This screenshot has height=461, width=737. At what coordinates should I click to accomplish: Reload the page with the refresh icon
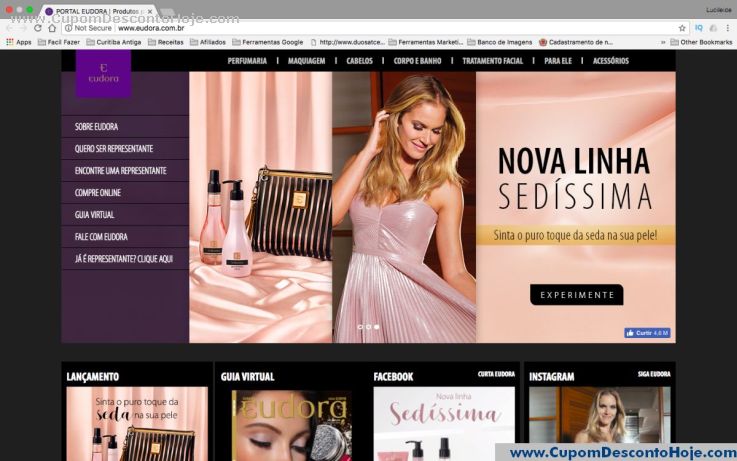click(38, 28)
